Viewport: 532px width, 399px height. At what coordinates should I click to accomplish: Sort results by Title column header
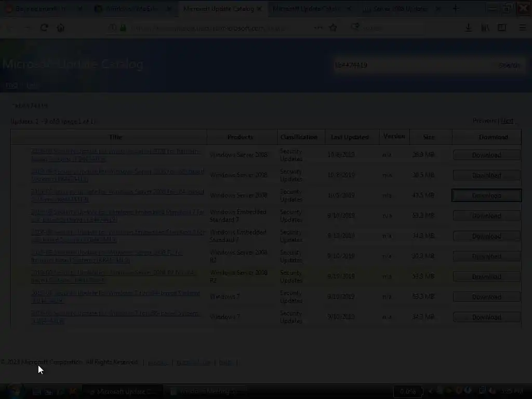click(x=115, y=137)
